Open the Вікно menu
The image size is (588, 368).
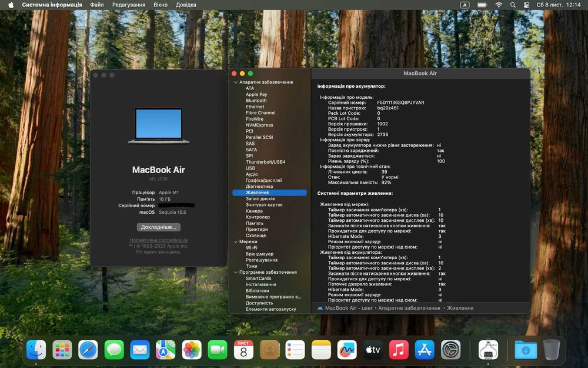click(x=161, y=5)
